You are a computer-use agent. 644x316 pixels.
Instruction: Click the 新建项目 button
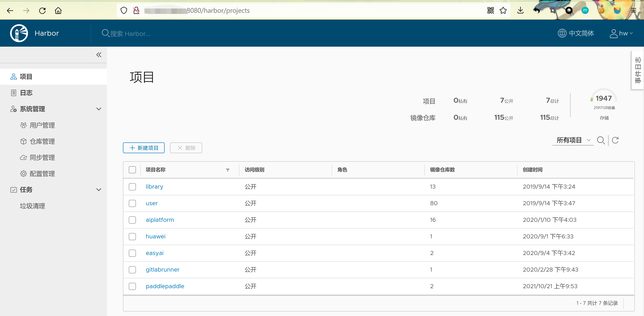pyautogui.click(x=144, y=148)
